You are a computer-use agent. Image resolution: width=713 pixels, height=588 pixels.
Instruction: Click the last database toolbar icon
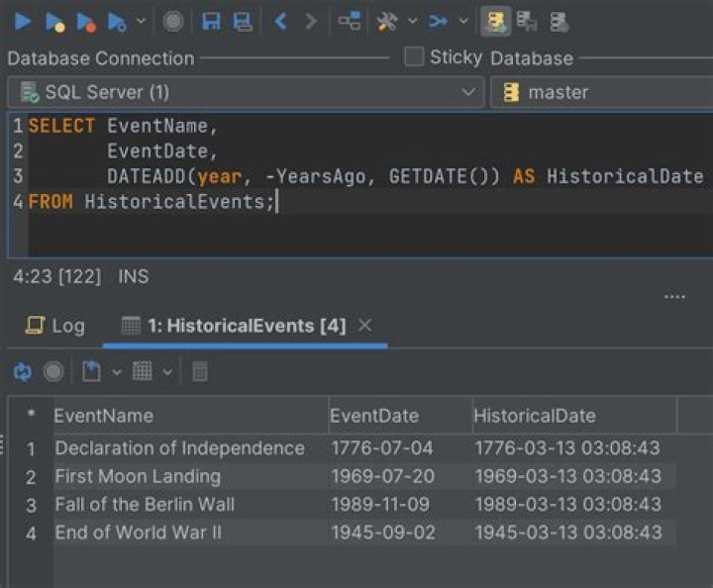coord(559,22)
